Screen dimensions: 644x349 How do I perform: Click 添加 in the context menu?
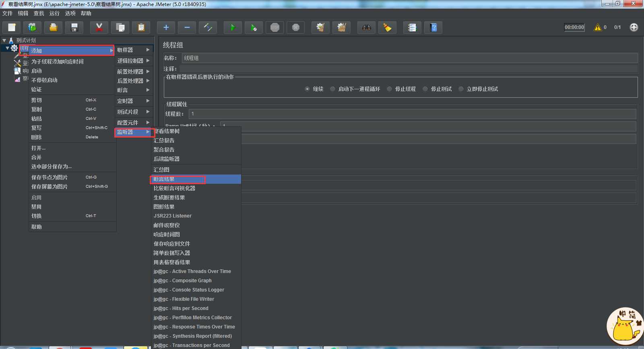[72, 51]
